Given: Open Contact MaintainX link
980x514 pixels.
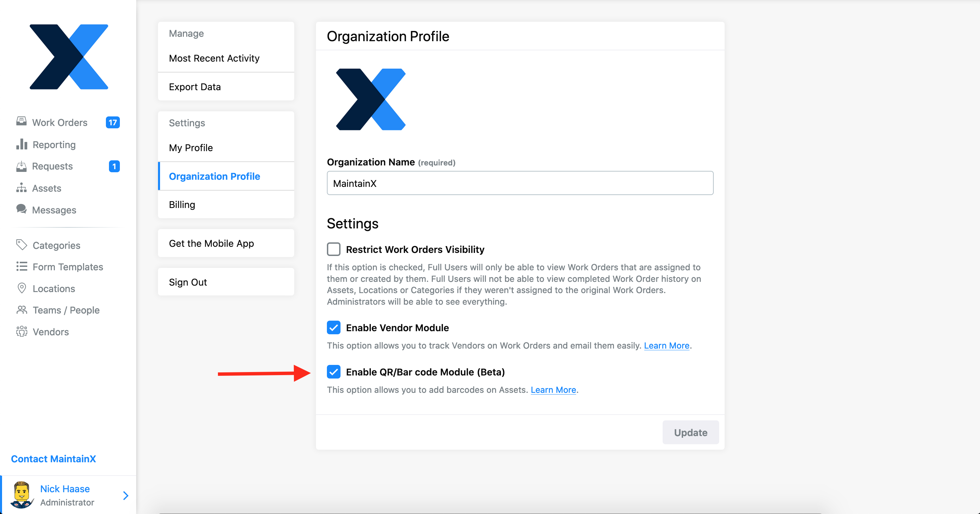Looking at the screenshot, I should [53, 459].
